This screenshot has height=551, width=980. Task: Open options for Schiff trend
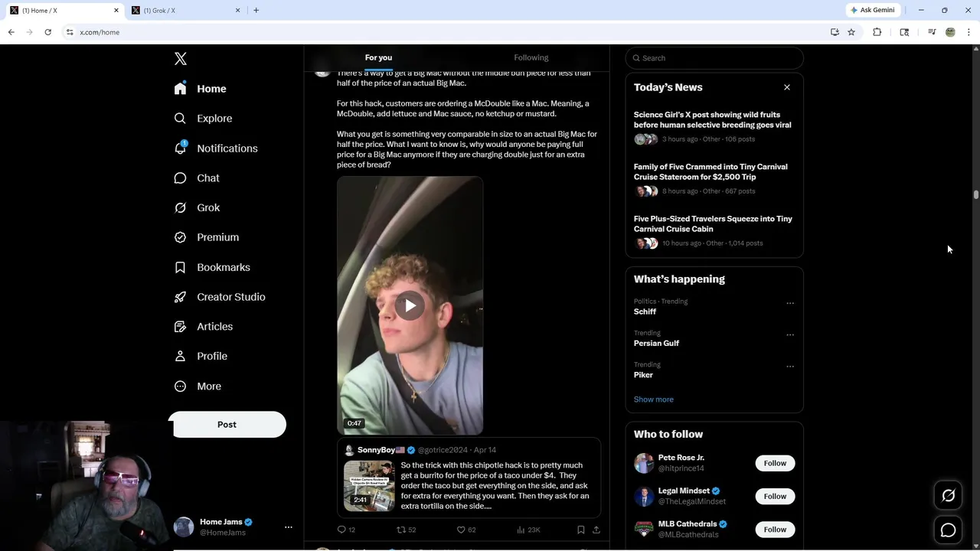(x=790, y=303)
